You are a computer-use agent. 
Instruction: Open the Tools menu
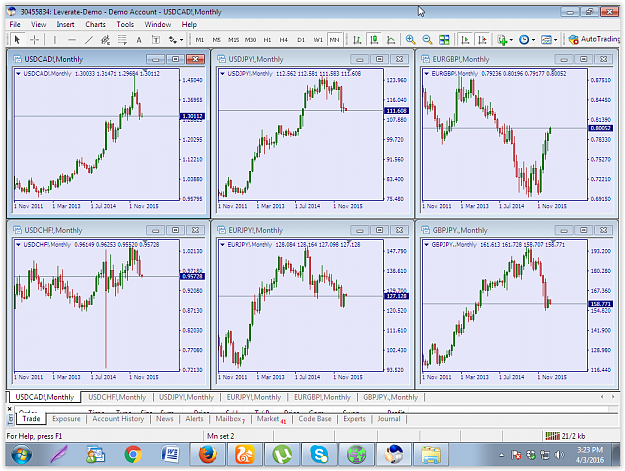125,24
